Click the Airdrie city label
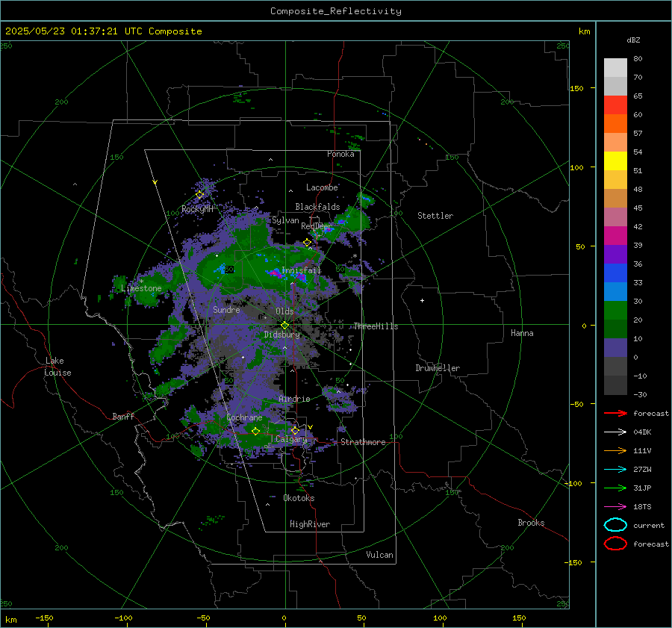The image size is (672, 628). click(294, 399)
